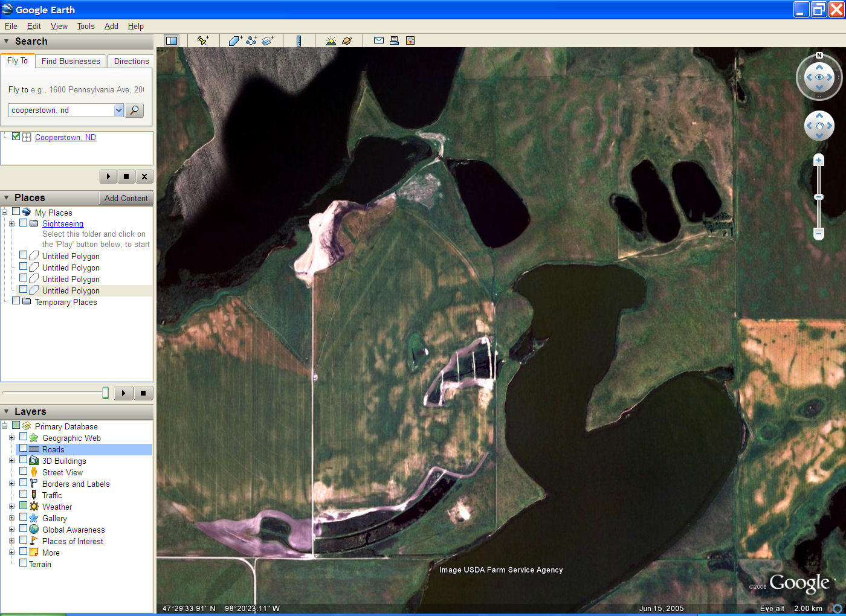Open the Help menu
This screenshot has height=616, width=846.
136,26
